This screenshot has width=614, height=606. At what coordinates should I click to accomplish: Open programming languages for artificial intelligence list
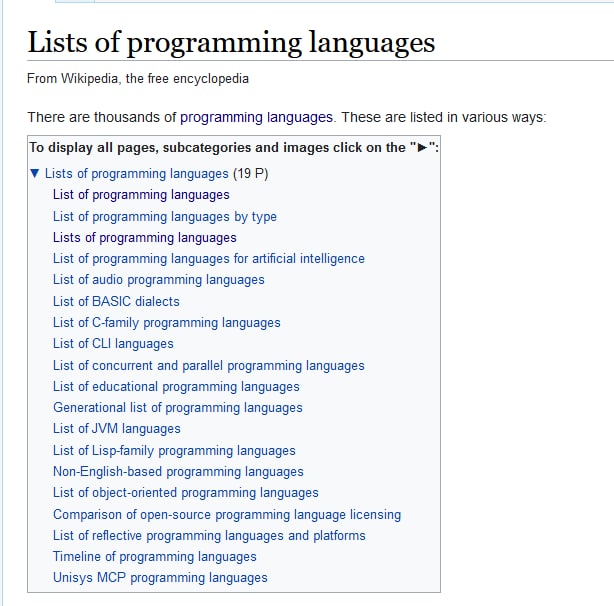tap(209, 259)
